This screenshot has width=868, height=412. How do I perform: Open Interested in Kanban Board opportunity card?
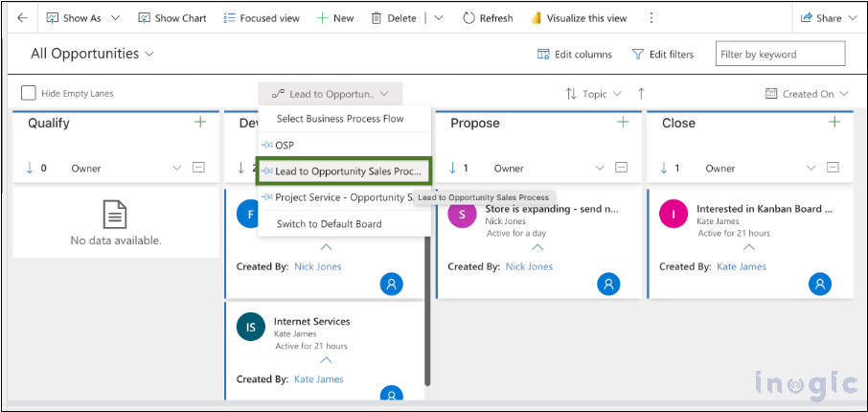(x=764, y=209)
